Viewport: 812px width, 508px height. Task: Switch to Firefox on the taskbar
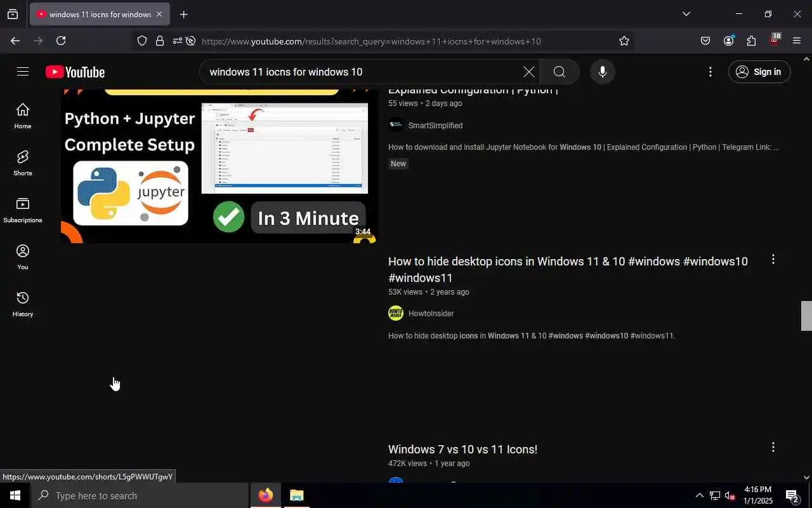tap(266, 495)
